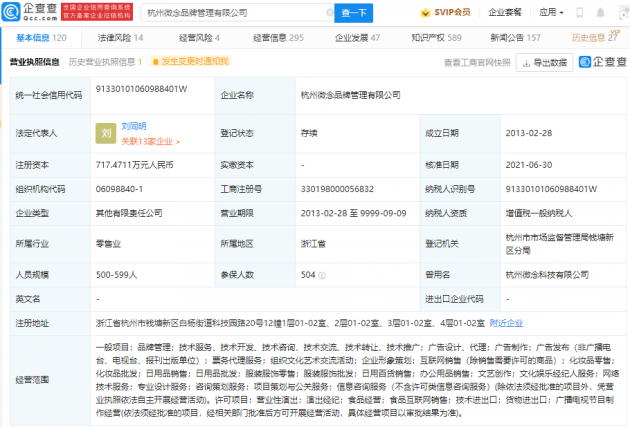Viewport: 630px width, 427px height.
Task: Click taxpayer status 增值税一般纳税人
Action: tap(538, 213)
